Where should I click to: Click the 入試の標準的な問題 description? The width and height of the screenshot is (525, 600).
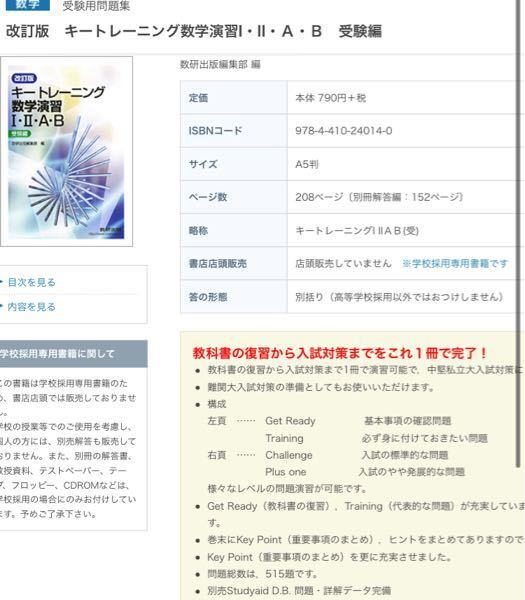(405, 455)
